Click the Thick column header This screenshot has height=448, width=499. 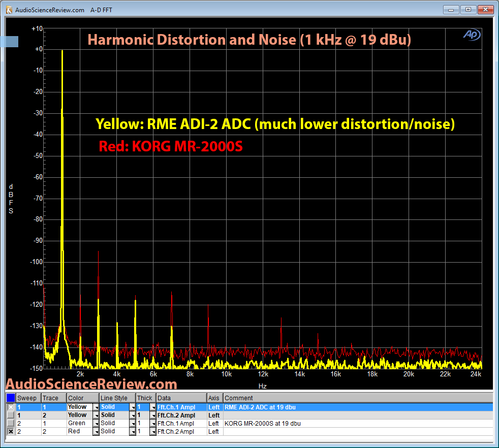point(146,398)
